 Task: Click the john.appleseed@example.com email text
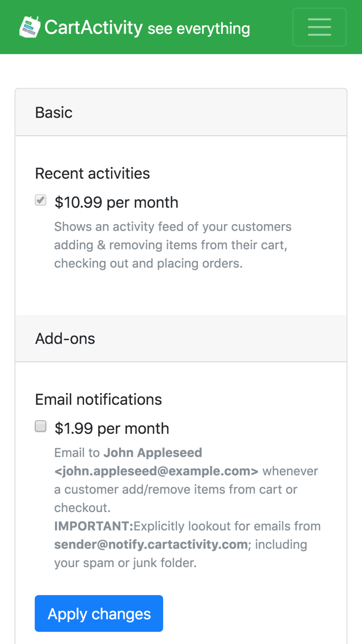pyautogui.click(x=156, y=471)
